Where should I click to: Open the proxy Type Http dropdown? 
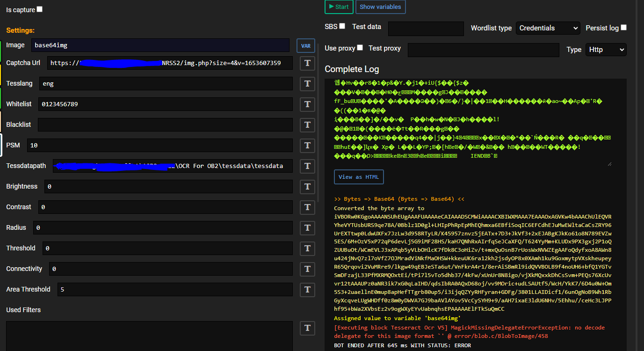tap(606, 50)
